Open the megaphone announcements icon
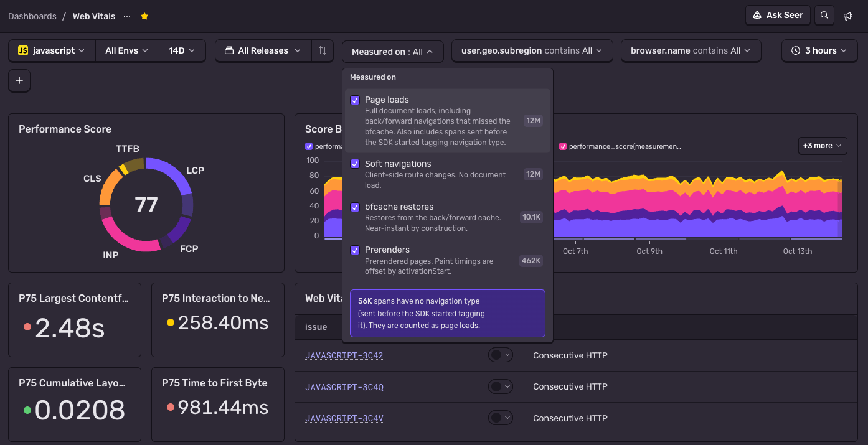The height and width of the screenshot is (445, 868). click(848, 16)
